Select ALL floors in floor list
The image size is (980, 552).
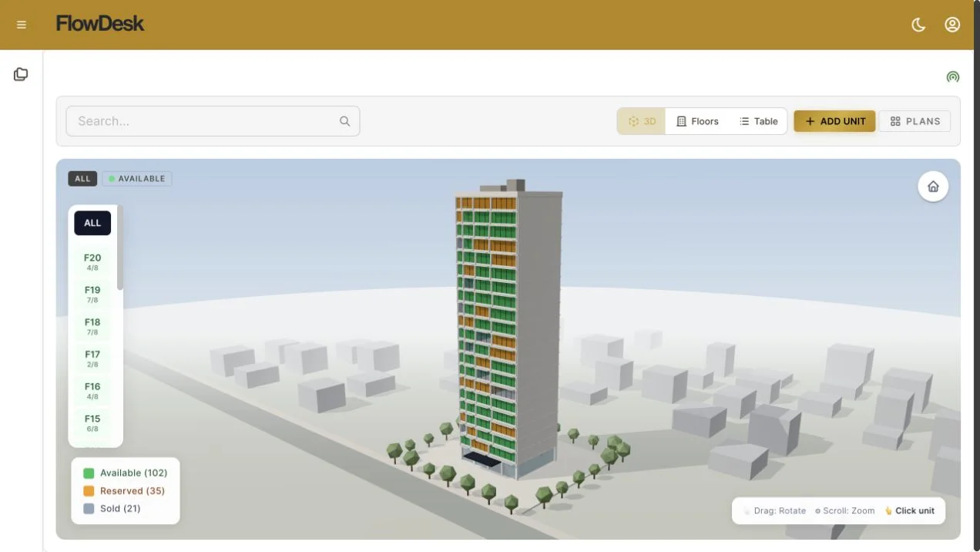point(92,223)
